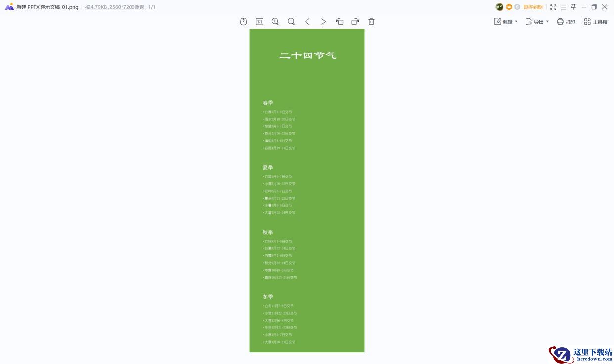Zoom in with the magnifier plus icon
This screenshot has width=614, height=364.
click(x=275, y=22)
